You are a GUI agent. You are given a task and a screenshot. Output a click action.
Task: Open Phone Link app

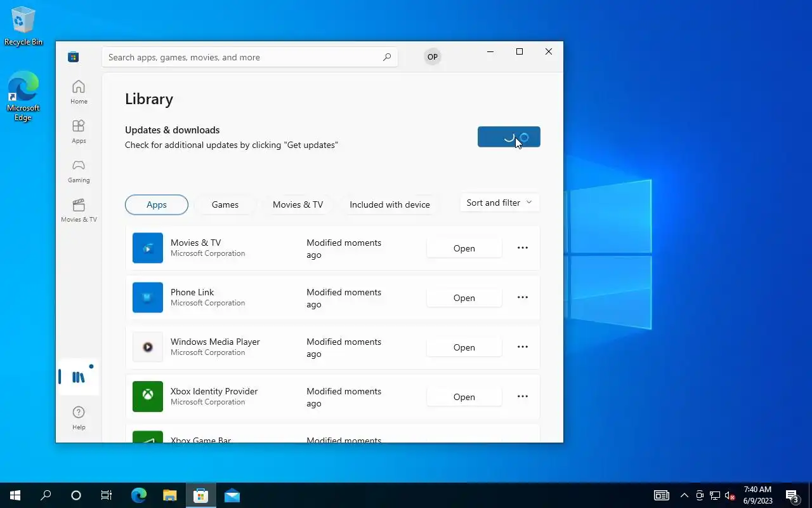tap(464, 298)
